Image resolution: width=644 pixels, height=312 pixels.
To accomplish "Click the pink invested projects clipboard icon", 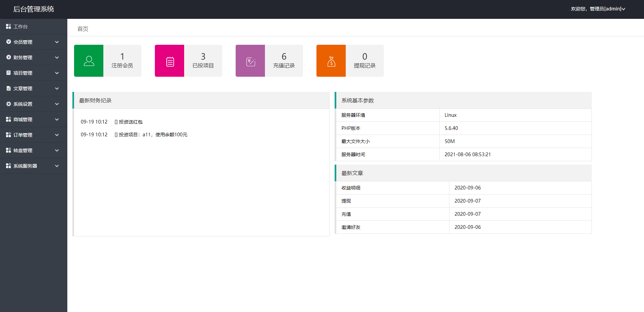I will 170,62.
